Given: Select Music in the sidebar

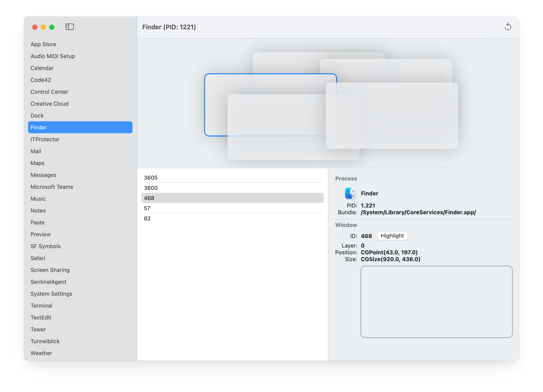Looking at the screenshot, I should [x=80, y=199].
